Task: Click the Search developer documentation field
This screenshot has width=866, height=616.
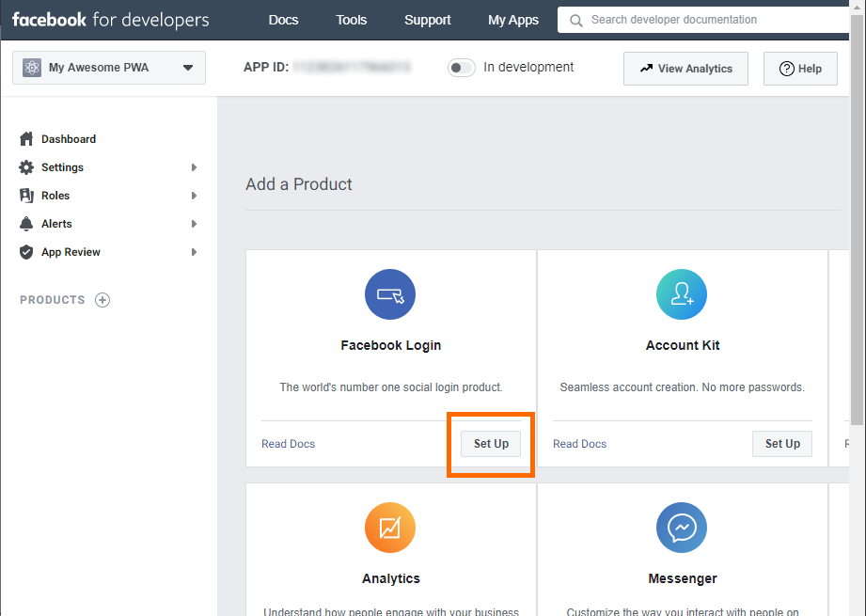Action: [x=703, y=20]
